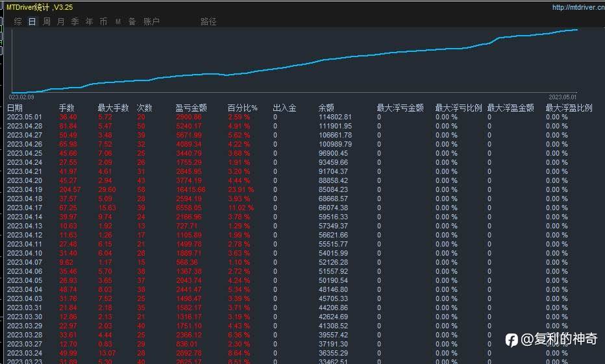Switch to the 月 monthly tab

pyautogui.click(x=60, y=21)
